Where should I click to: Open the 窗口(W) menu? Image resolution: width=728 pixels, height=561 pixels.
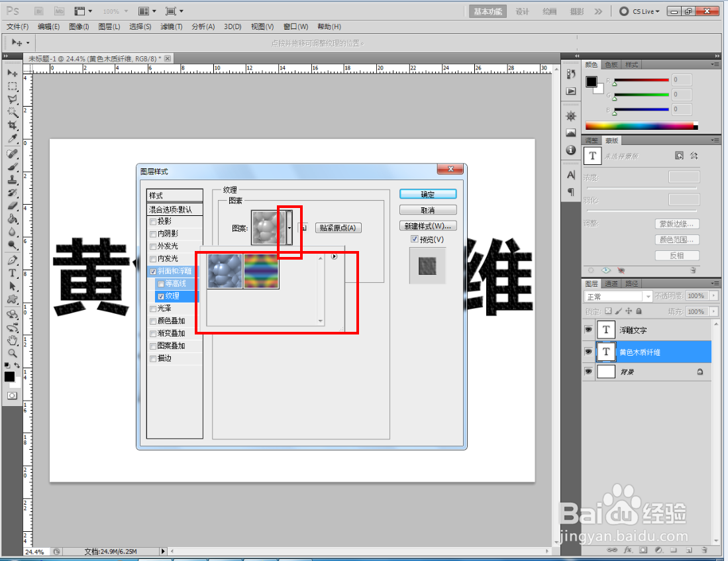(295, 27)
